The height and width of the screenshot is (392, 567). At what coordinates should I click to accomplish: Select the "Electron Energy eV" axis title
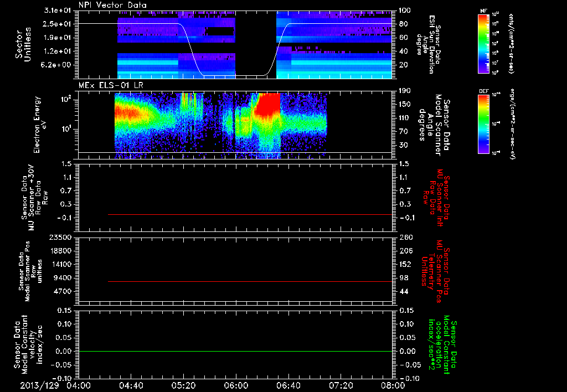pos(40,125)
